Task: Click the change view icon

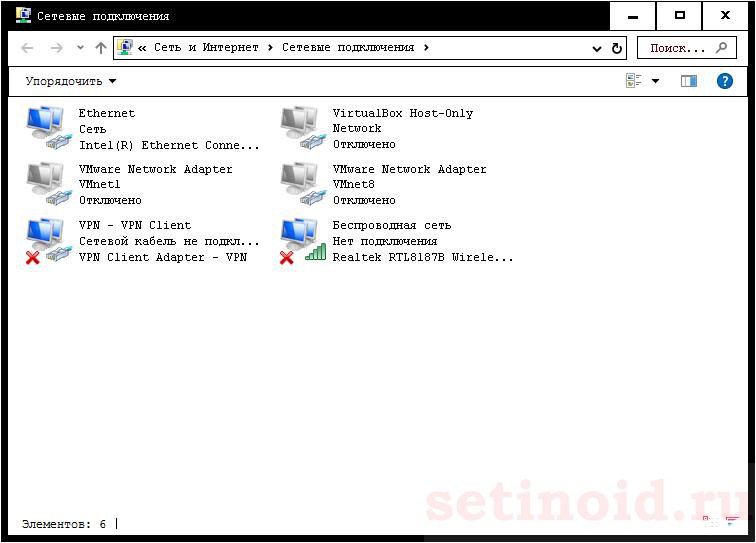Action: coord(634,81)
